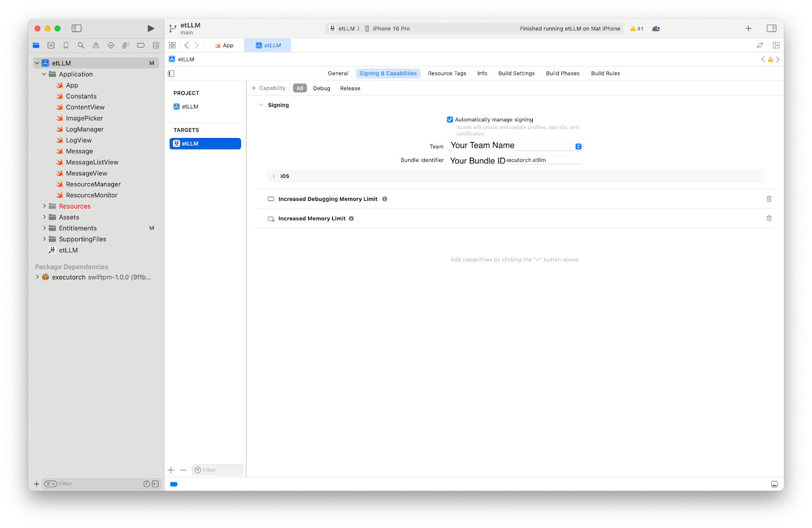The image size is (812, 528).
Task: Open ContentView in the file navigator
Action: coord(85,107)
